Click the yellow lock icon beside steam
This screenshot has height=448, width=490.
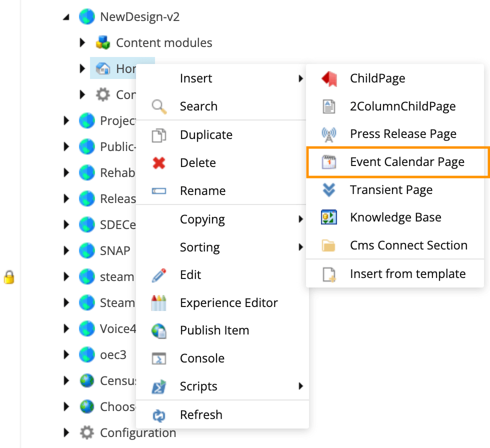(9, 277)
